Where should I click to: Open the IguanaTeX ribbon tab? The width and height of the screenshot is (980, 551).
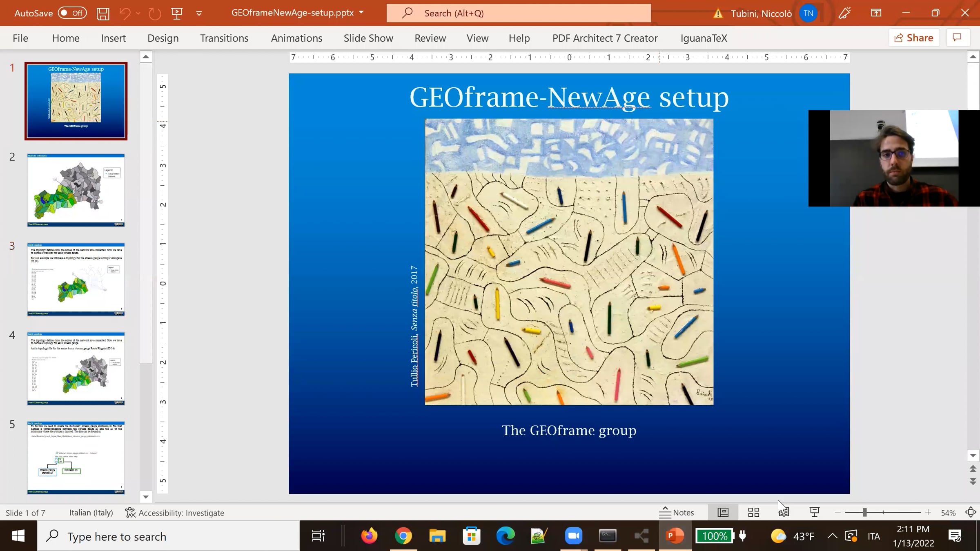click(704, 38)
